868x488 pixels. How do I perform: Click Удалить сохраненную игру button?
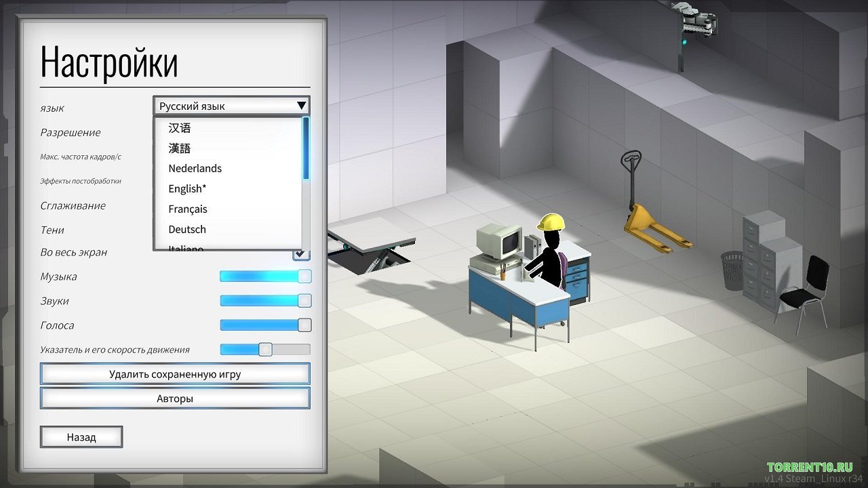click(175, 374)
